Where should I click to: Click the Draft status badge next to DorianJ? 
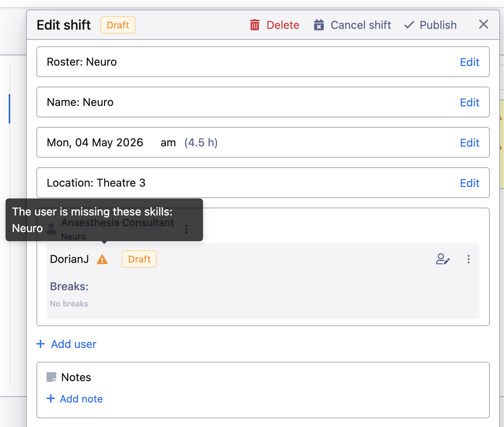coord(139,259)
